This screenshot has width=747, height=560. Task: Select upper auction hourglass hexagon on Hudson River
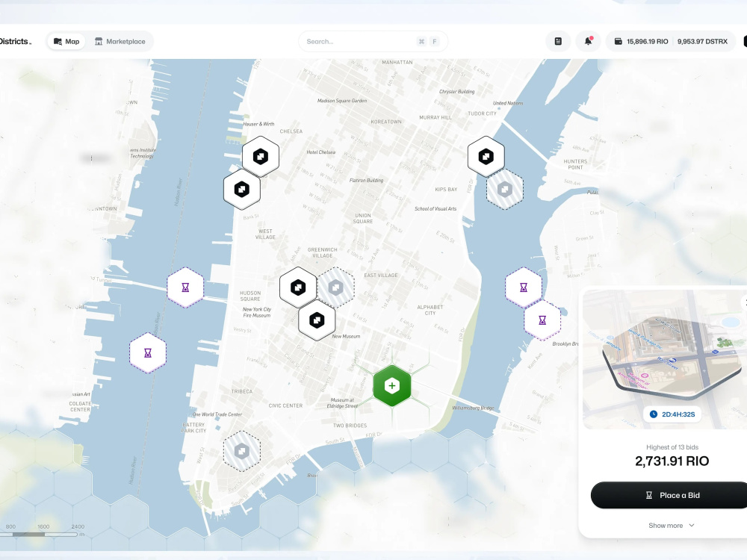[185, 287]
